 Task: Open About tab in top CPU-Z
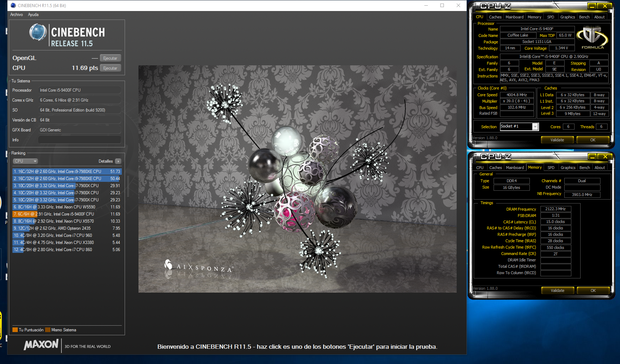599,17
